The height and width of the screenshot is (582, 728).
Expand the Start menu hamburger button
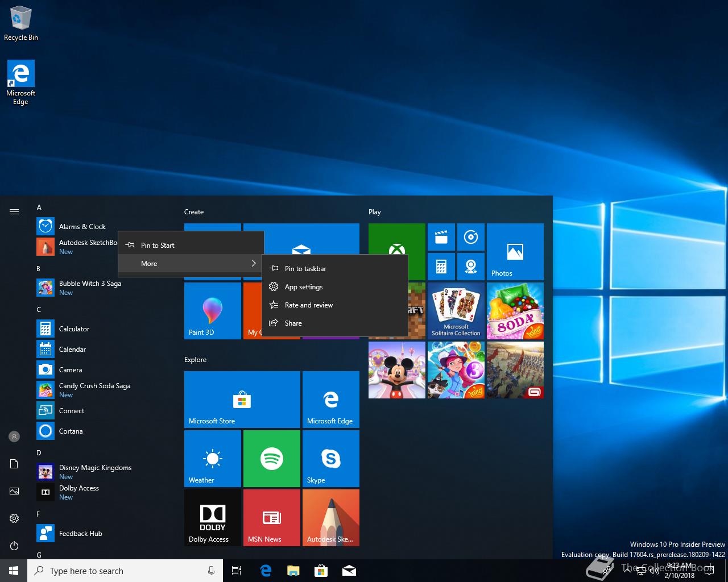tap(14, 211)
